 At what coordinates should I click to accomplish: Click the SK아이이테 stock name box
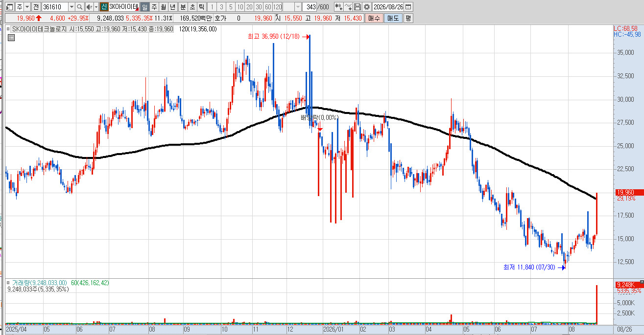[x=124, y=7]
